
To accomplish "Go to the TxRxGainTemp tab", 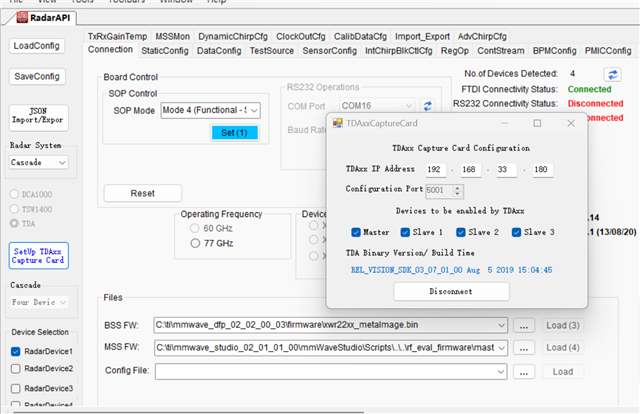I will pos(118,36).
